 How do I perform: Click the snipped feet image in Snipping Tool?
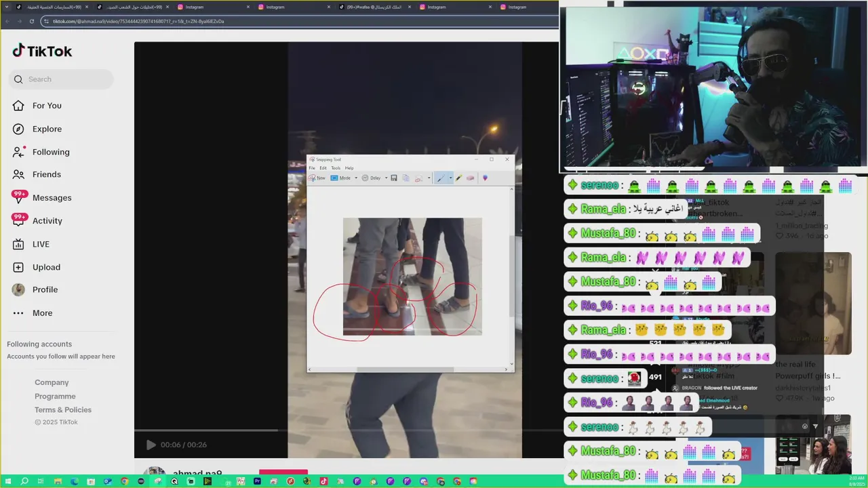coord(412,277)
